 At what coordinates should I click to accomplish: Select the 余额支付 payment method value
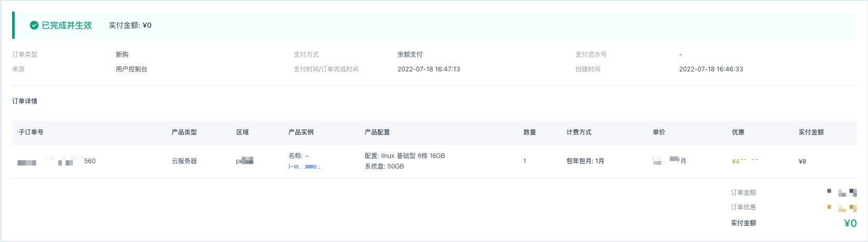click(x=410, y=55)
